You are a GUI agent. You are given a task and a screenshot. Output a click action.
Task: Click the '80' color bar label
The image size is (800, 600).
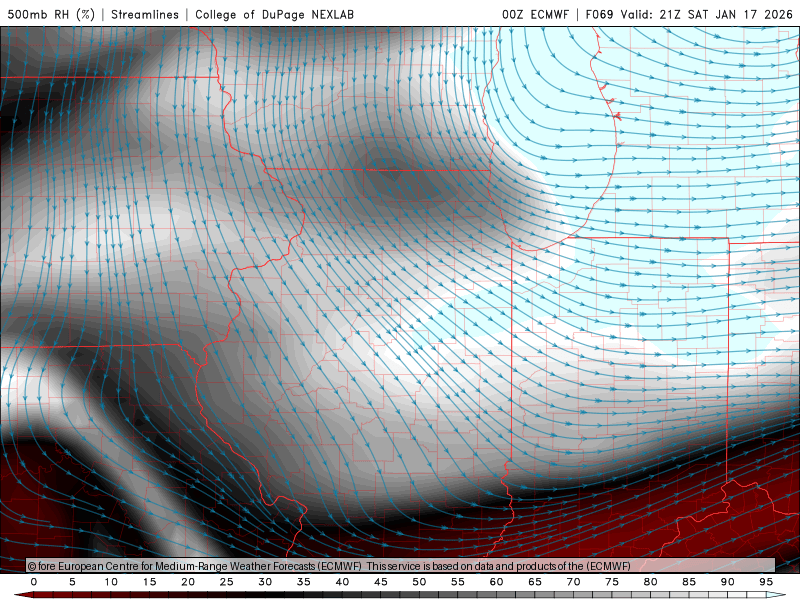(650, 582)
